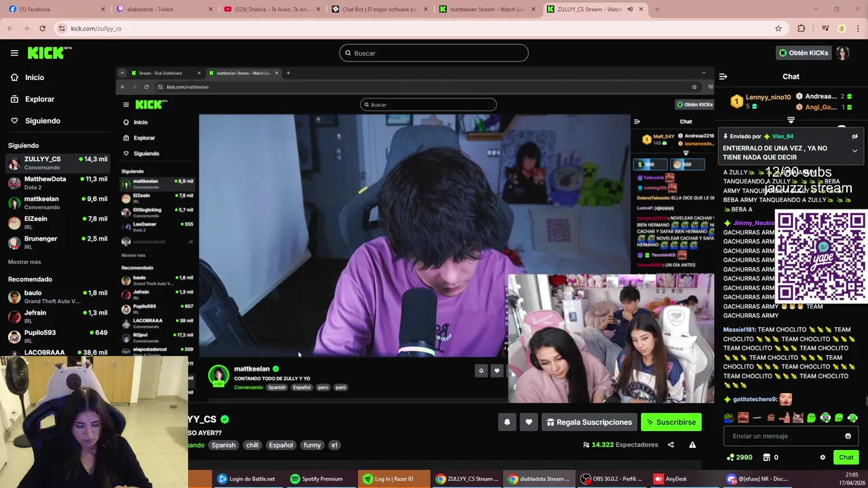Toggle the follow heart button

(529, 422)
